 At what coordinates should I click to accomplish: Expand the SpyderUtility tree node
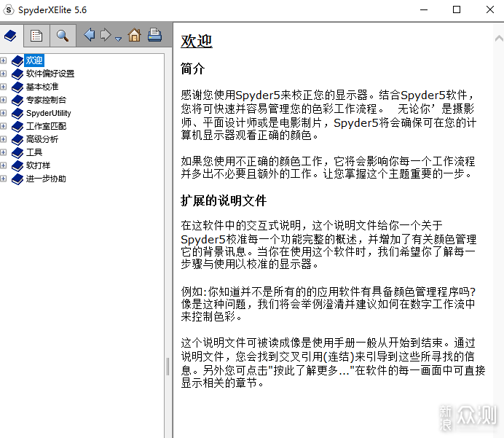coord(3,113)
